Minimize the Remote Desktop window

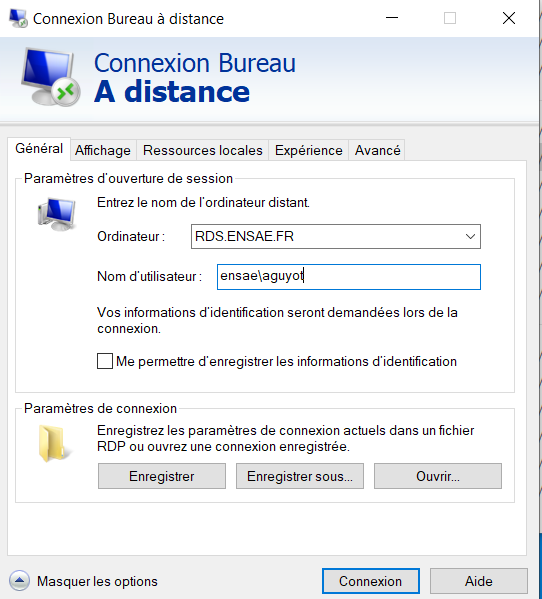click(x=392, y=18)
